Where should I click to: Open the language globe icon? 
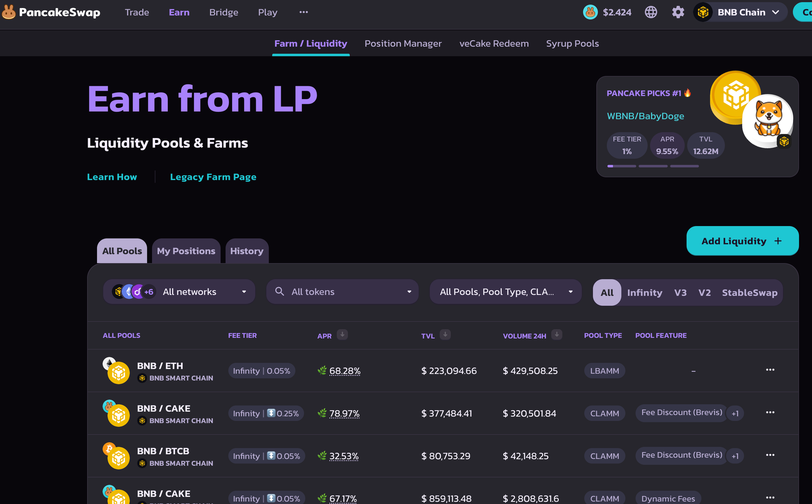[651, 12]
